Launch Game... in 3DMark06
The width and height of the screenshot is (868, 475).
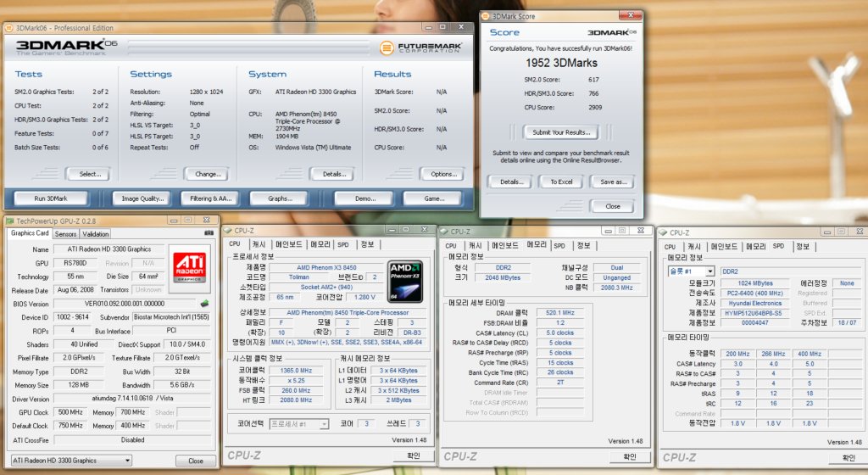433,198
